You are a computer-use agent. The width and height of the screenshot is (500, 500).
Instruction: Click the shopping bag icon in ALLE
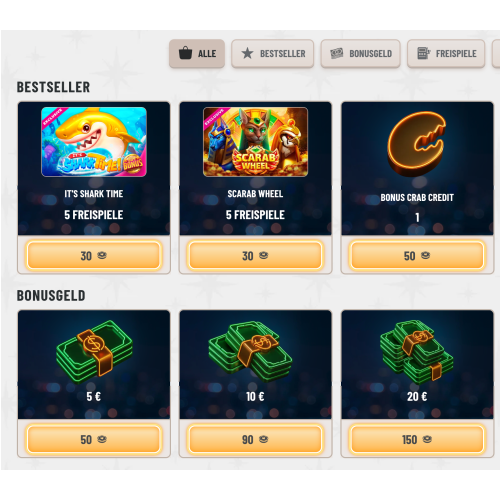[185, 53]
